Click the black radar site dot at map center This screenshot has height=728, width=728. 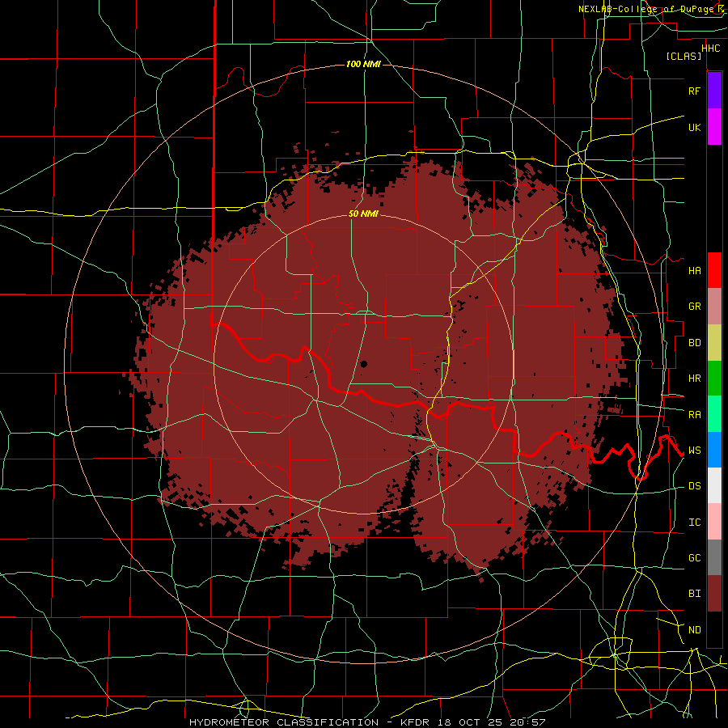[363, 365]
